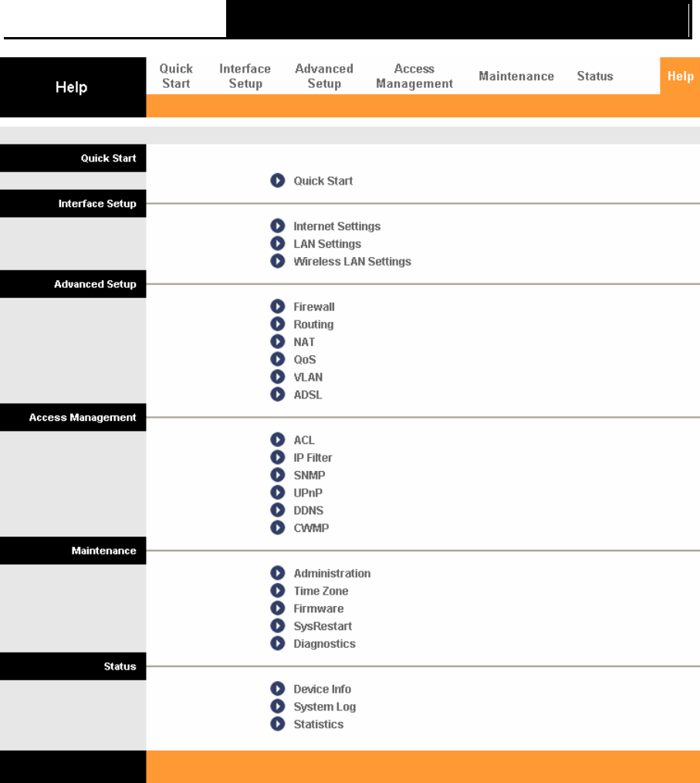
Task: Click the arrow icon beside SNMP
Action: point(277,475)
